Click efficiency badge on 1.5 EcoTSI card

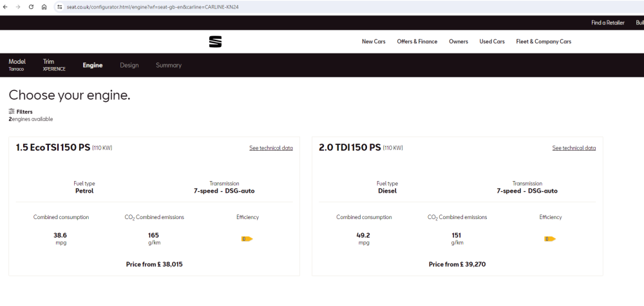click(247, 238)
